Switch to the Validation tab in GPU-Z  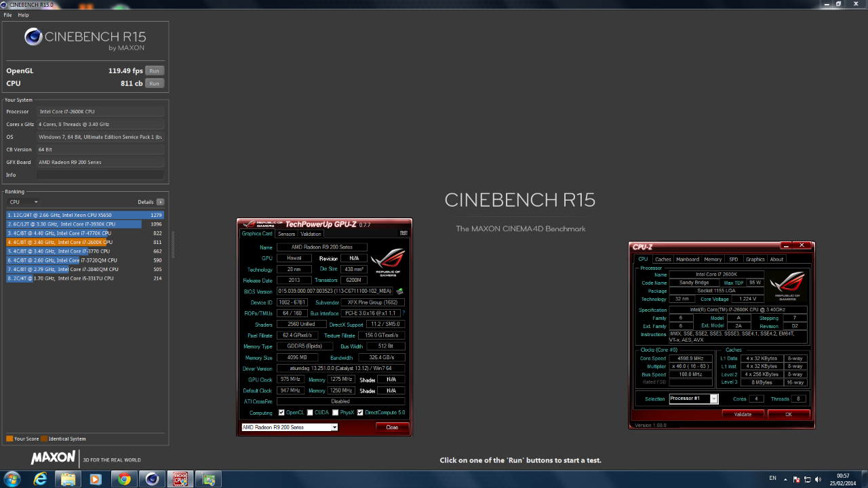(x=311, y=234)
